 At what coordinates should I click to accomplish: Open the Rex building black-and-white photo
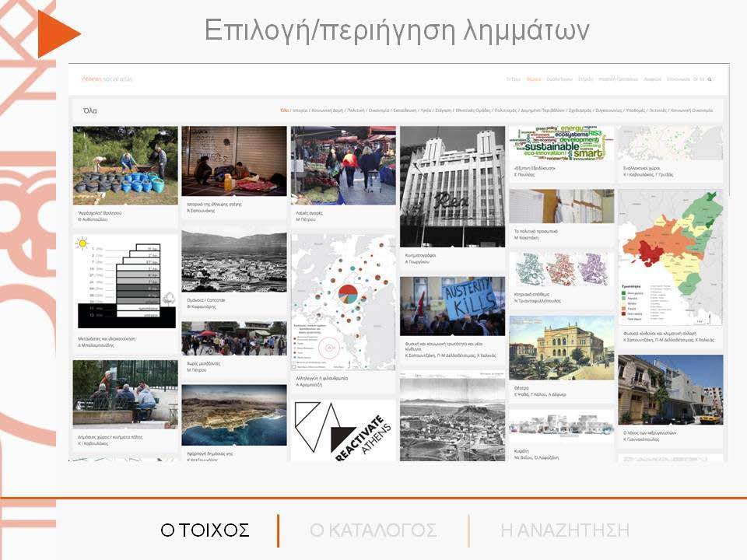pos(453,186)
